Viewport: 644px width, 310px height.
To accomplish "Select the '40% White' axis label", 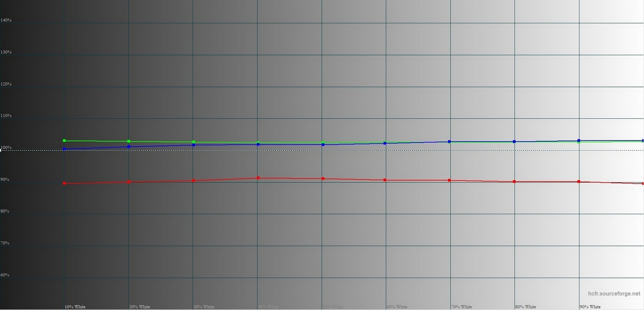I will (268, 307).
